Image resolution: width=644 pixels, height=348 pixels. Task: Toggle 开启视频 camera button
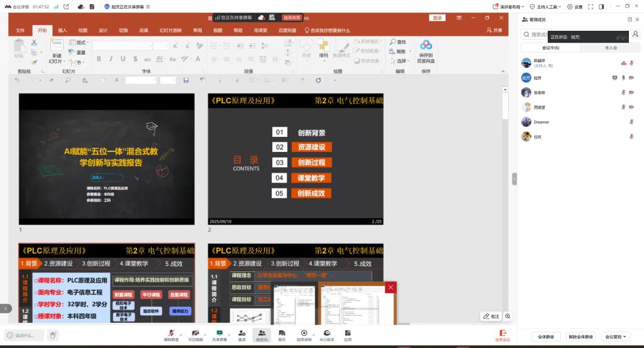[196, 333]
